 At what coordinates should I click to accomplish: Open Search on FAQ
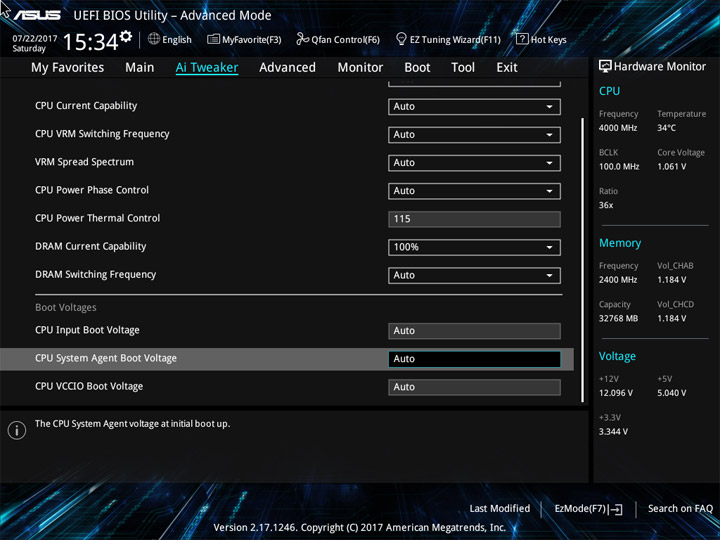coord(680,508)
